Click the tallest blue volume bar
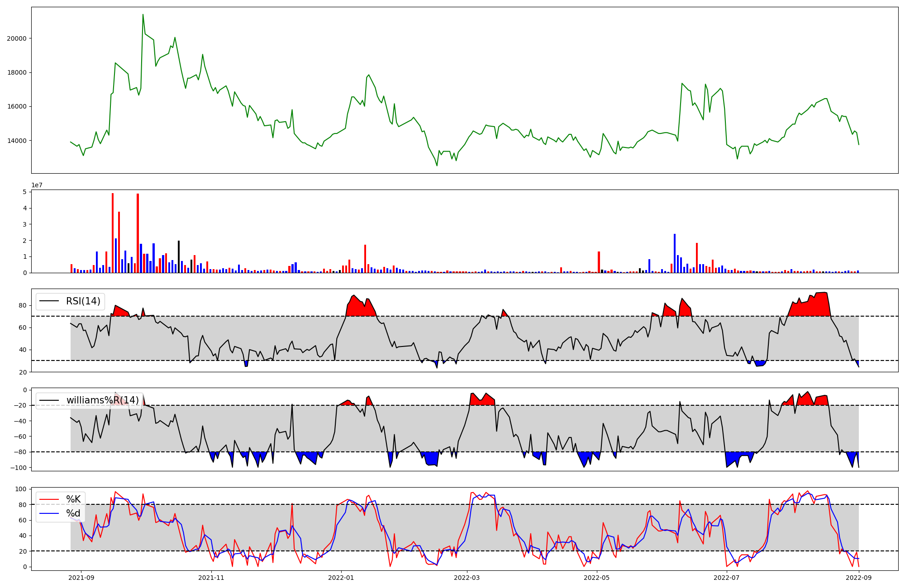 pos(674,253)
